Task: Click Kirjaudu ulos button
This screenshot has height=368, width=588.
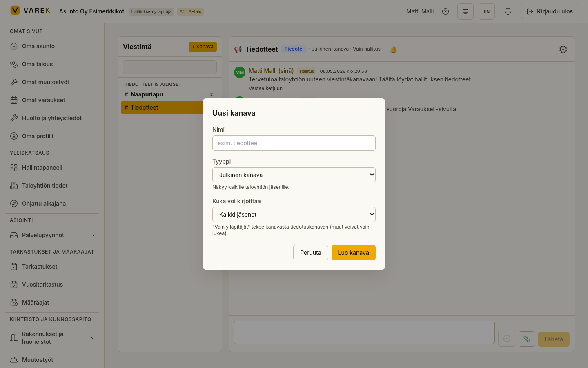Action: (x=550, y=11)
